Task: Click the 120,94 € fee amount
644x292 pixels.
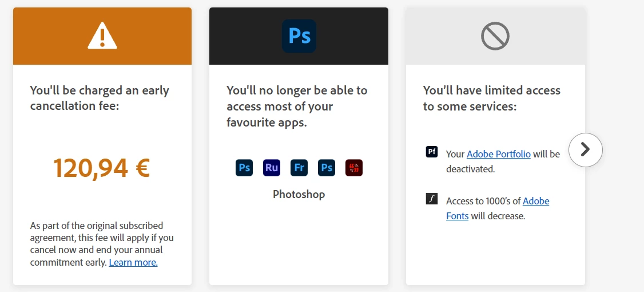Action: (x=102, y=168)
